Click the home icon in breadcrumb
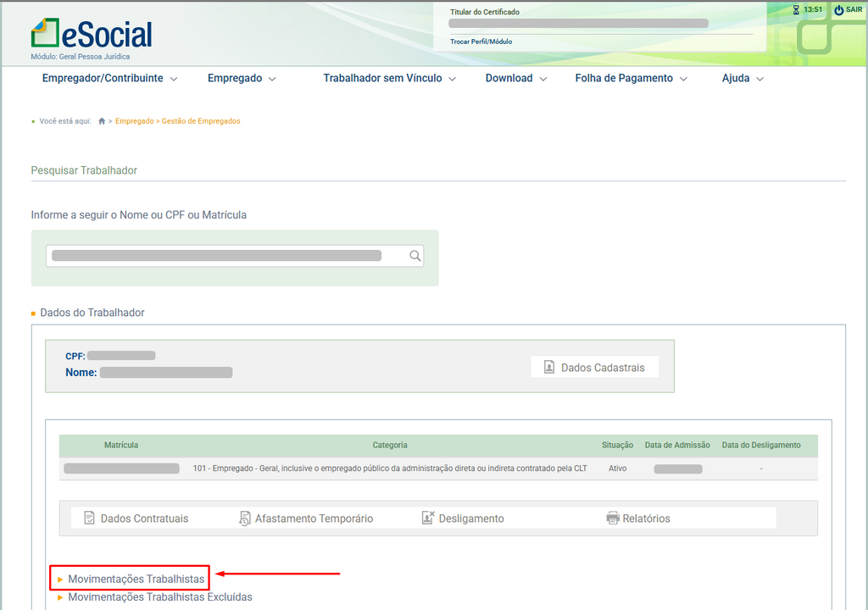 pyautogui.click(x=102, y=121)
